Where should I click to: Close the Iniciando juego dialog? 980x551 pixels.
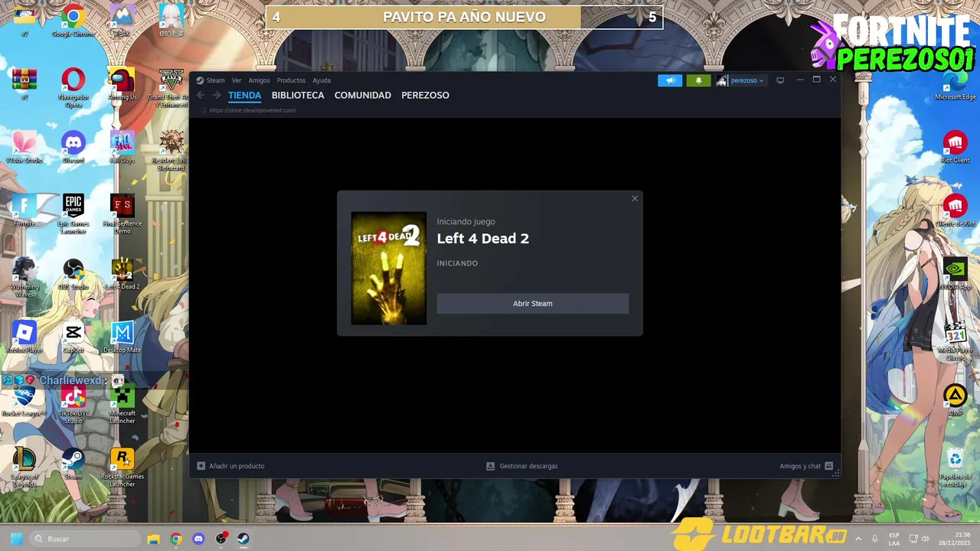pyautogui.click(x=635, y=199)
